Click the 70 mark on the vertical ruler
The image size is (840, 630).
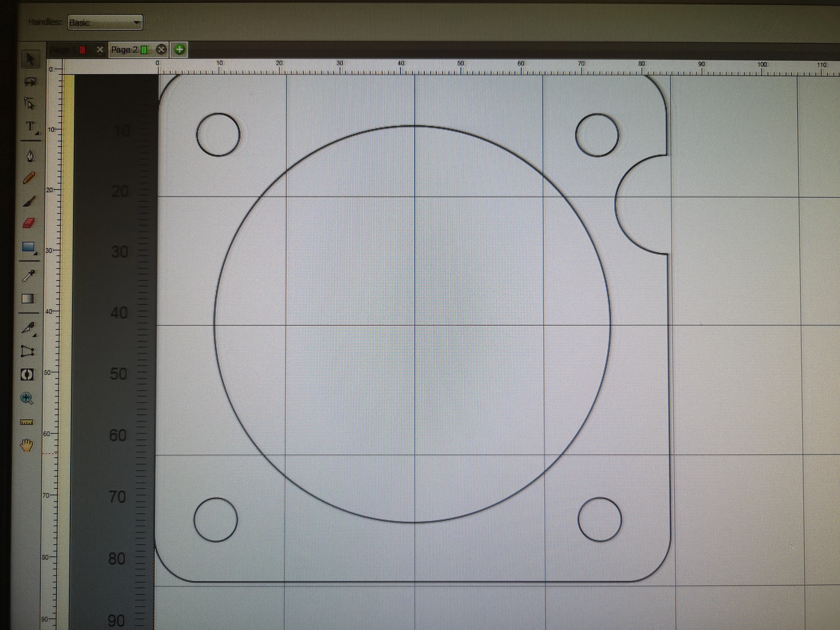pos(46,496)
